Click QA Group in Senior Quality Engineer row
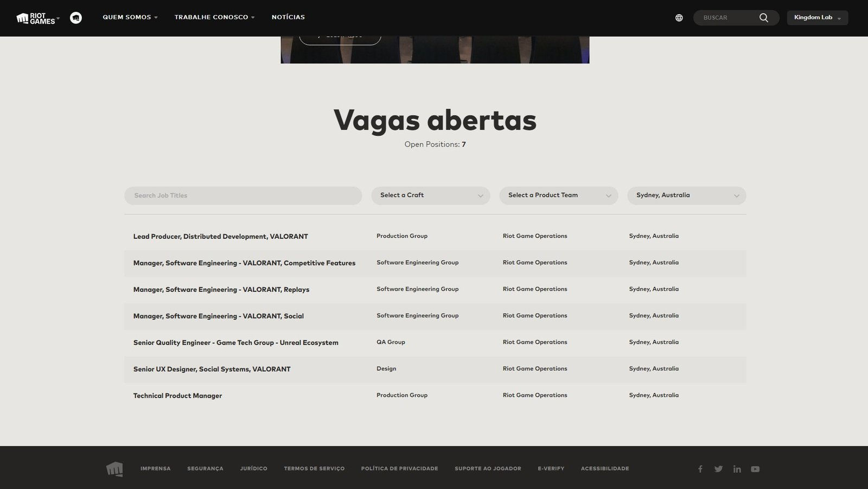868x489 pixels. click(391, 342)
